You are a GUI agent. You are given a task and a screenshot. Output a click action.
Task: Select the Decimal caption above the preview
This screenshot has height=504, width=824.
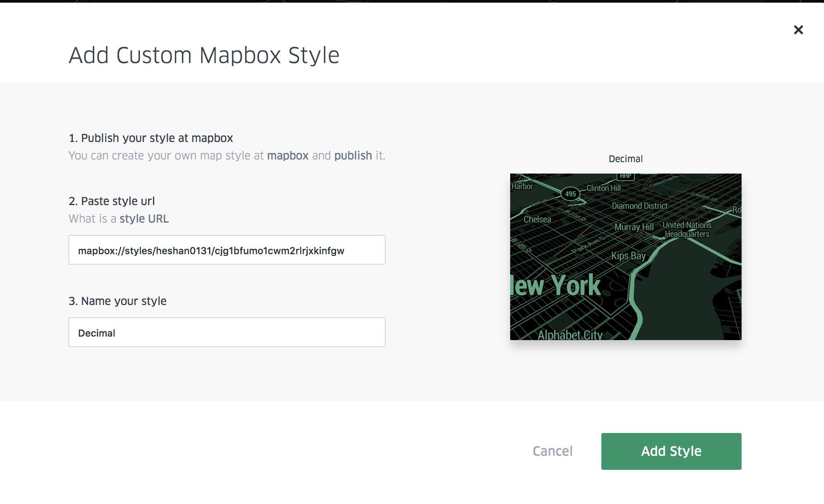click(x=625, y=159)
